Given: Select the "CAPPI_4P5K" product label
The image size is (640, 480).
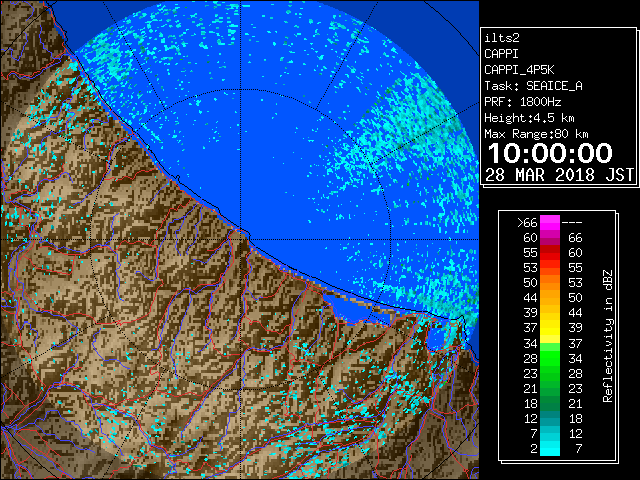Looking at the screenshot, I should pyautogui.click(x=519, y=70).
